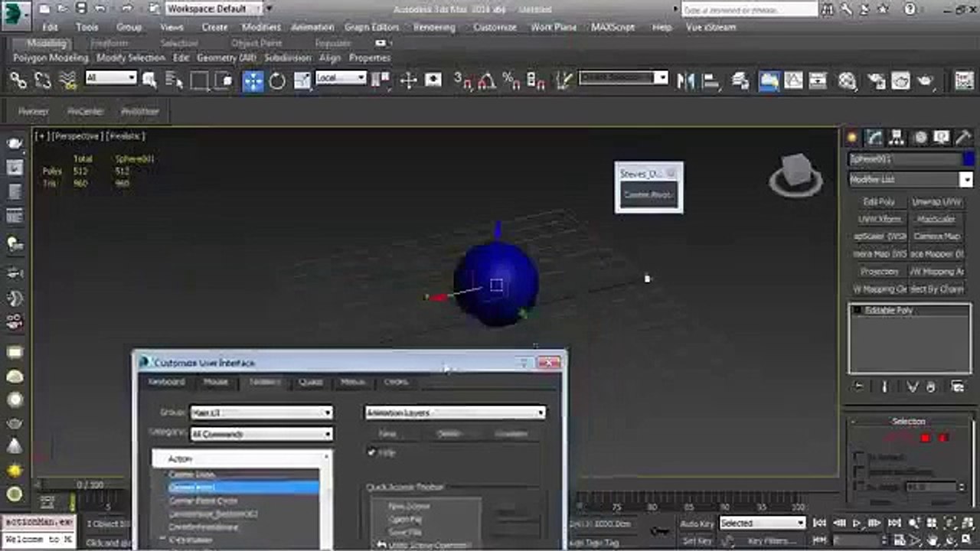Toggle the Auto Key button
The image size is (980, 551).
coord(697,523)
